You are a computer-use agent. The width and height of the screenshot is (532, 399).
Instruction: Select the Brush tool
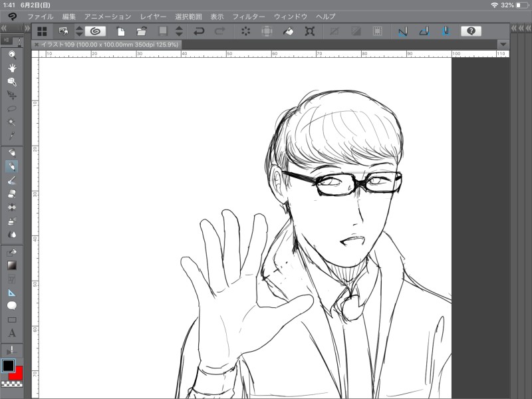pos(12,180)
